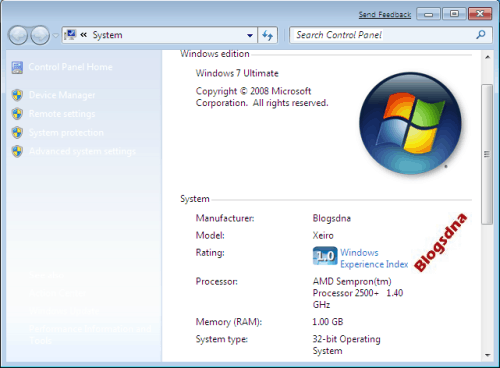Image resolution: width=500 pixels, height=368 pixels.
Task: Click the 'System type:' label
Action: coord(222,339)
